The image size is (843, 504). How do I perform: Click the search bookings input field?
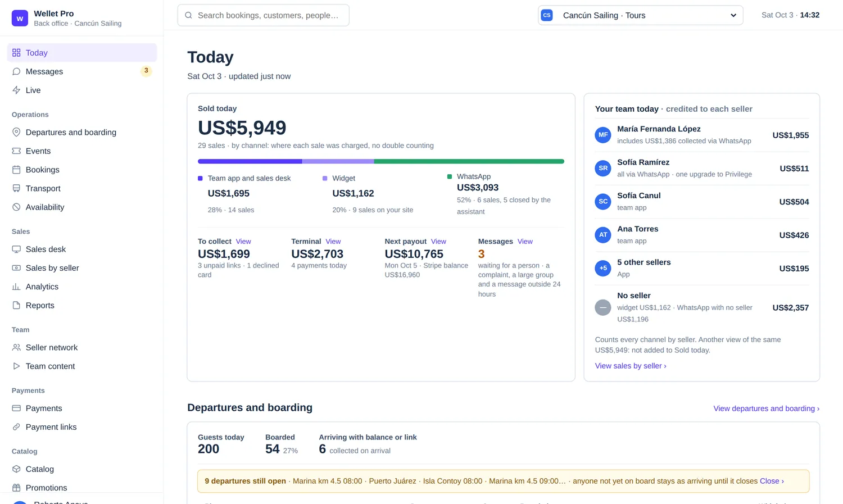263,15
